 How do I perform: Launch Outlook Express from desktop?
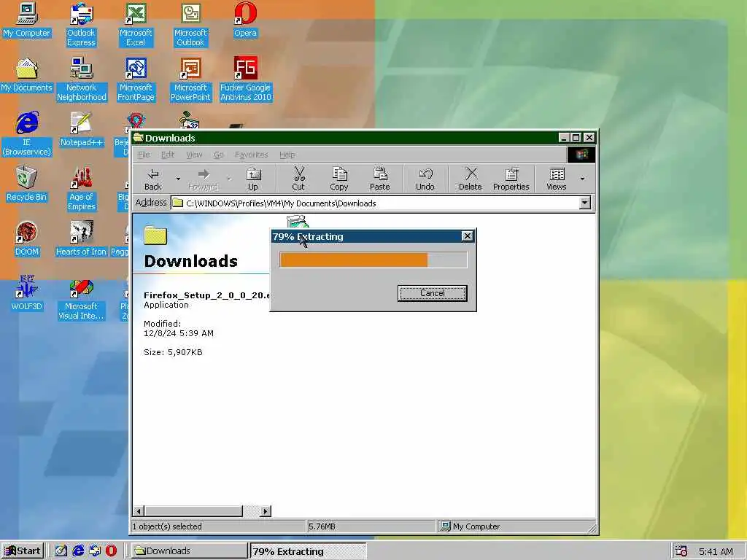(81, 25)
